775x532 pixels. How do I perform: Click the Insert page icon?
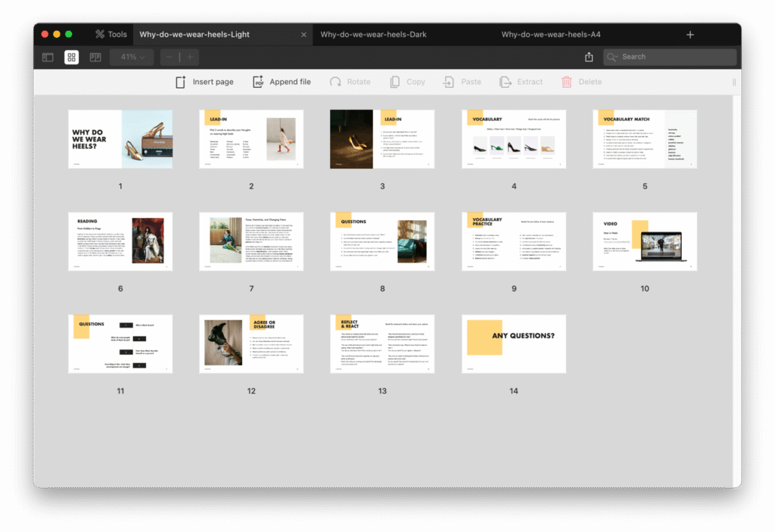click(181, 82)
